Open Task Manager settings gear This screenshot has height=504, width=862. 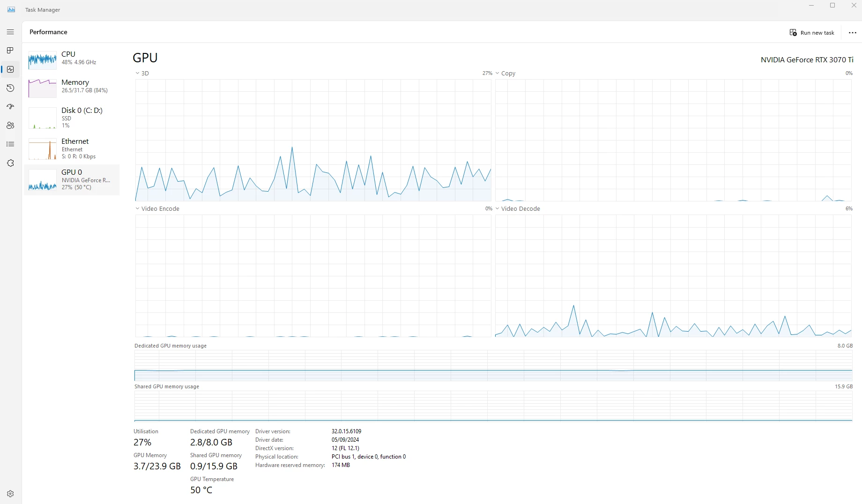coord(10,494)
